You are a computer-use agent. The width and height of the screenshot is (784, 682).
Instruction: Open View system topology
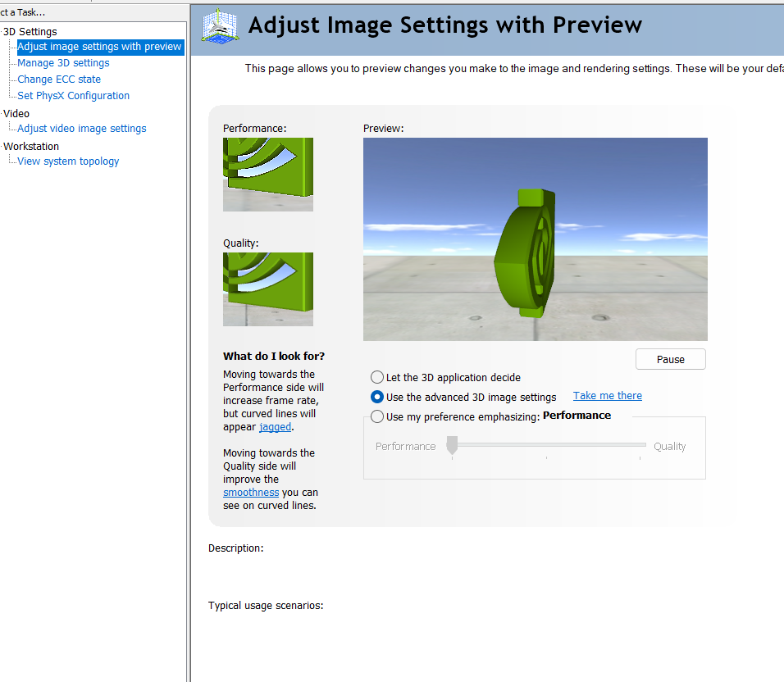[68, 161]
